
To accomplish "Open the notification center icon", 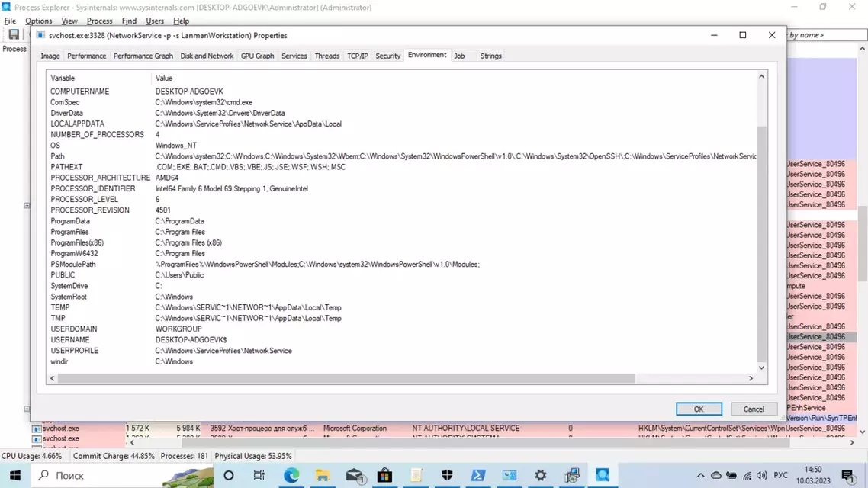I will pos(847,475).
